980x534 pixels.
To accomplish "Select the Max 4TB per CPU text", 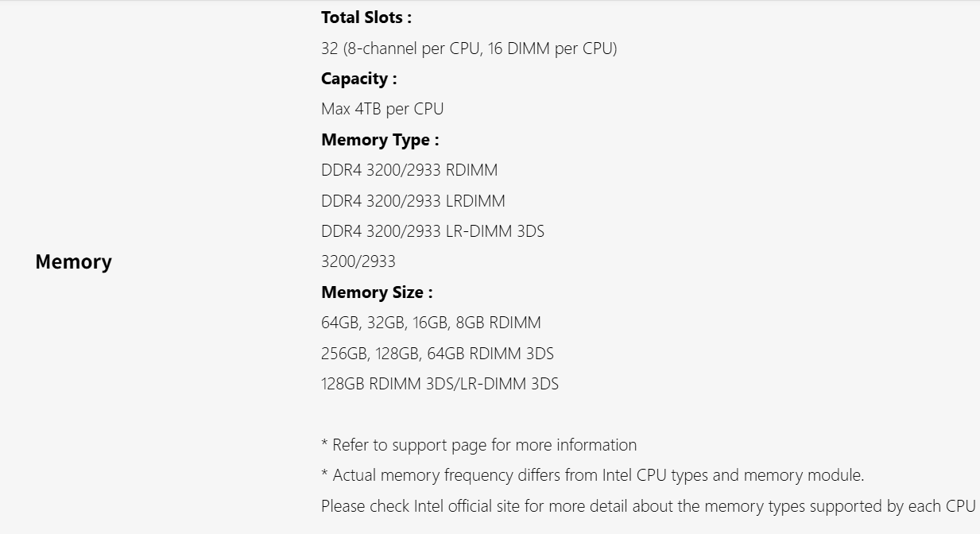I will pyautogui.click(x=382, y=109).
